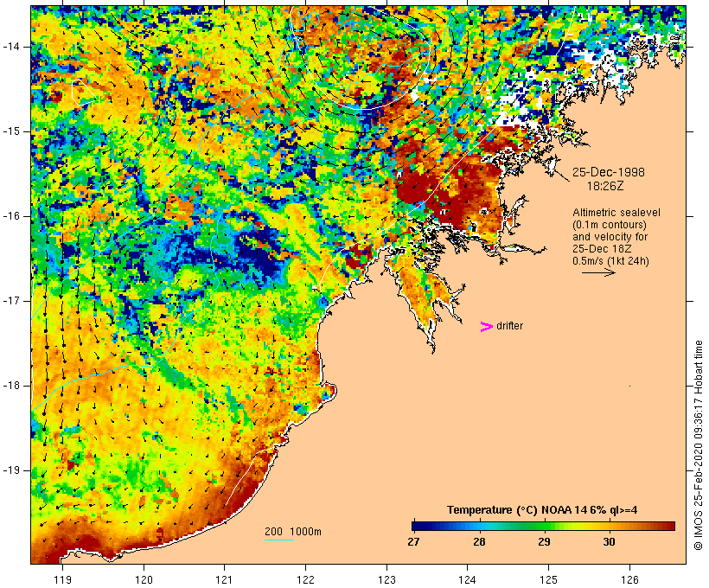
Task: Click the latitude label '-19'
Action: (11, 470)
